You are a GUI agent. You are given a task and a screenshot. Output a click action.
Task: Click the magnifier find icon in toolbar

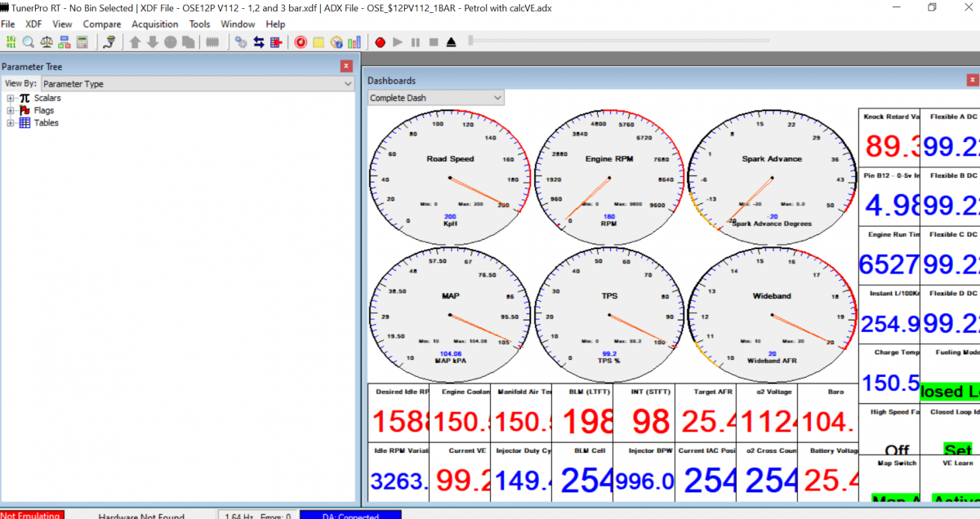point(29,42)
